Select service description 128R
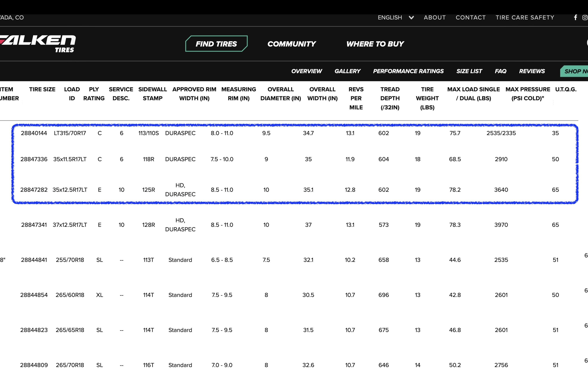588x382 pixels. point(149,225)
